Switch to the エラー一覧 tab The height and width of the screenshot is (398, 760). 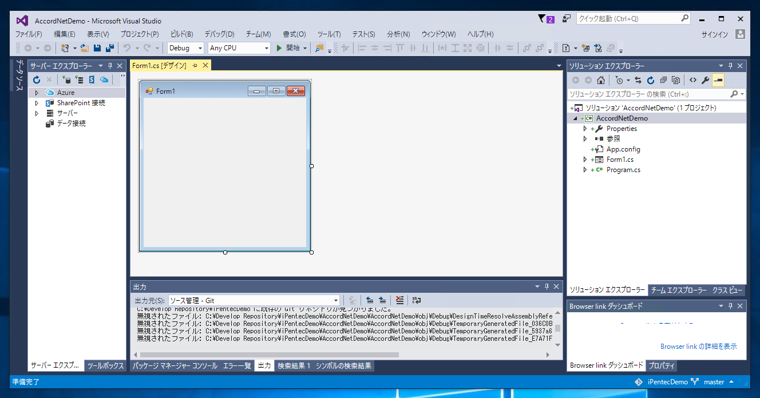237,366
